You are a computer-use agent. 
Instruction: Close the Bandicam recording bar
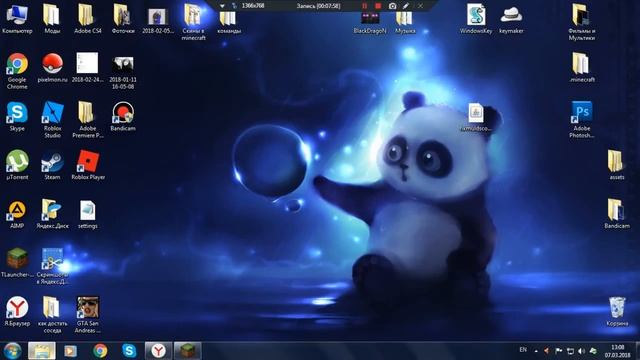(x=420, y=6)
